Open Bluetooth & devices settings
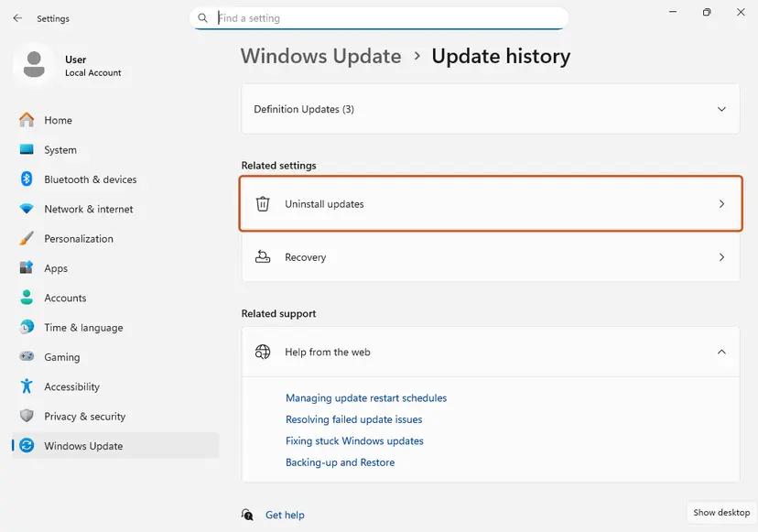Screen dimensions: 758x532 (115, 179)
